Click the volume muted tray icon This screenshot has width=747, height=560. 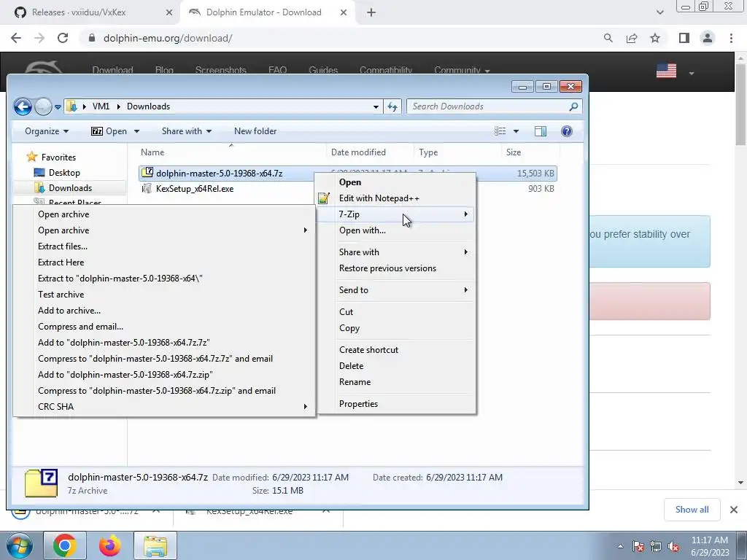[673, 547]
